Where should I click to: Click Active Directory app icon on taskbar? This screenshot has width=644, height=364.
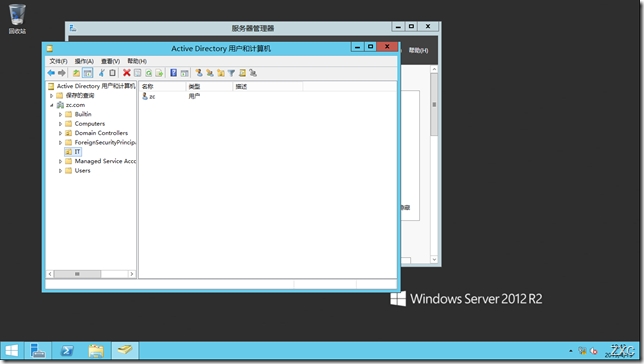[125, 351]
